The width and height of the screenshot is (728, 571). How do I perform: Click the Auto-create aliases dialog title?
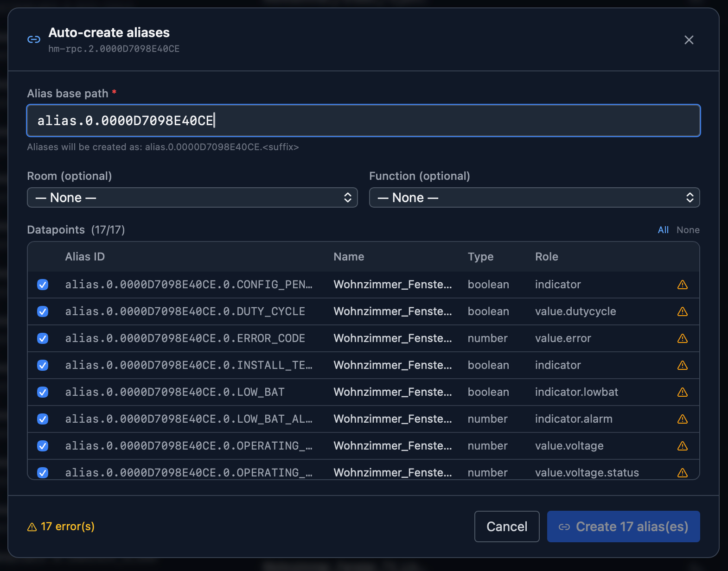click(109, 32)
